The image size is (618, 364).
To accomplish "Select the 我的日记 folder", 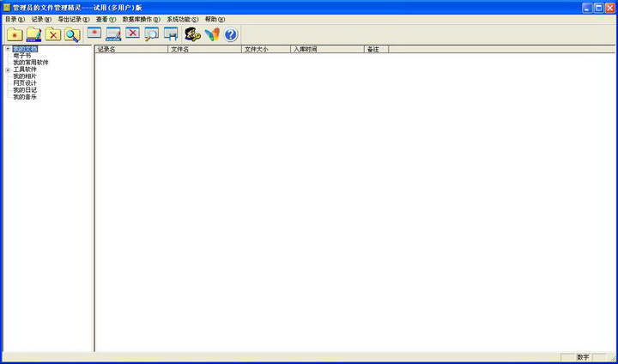I will [x=25, y=90].
